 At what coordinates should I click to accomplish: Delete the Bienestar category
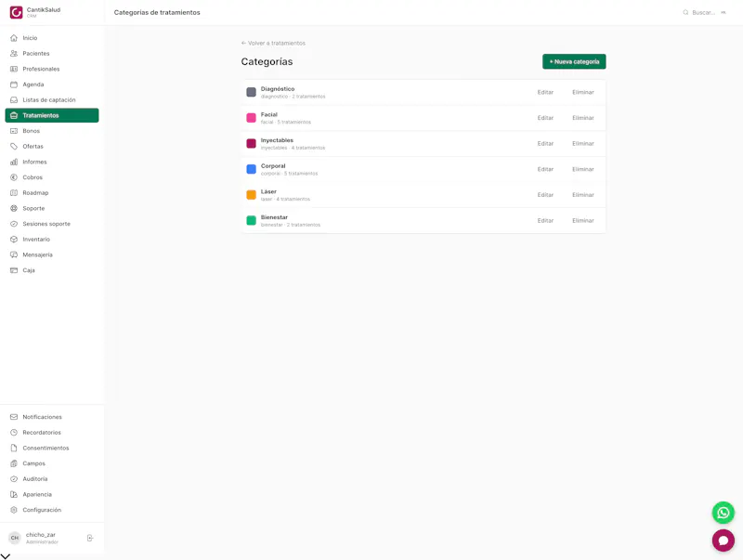583,221
